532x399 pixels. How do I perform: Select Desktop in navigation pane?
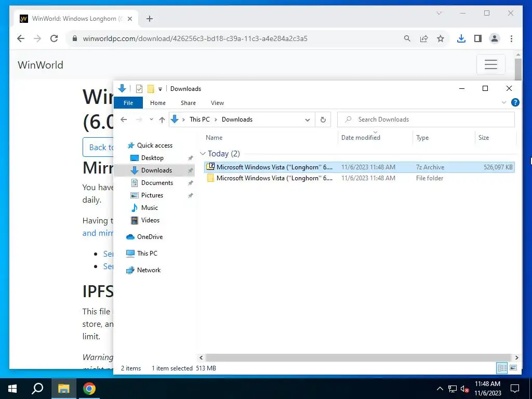152,158
